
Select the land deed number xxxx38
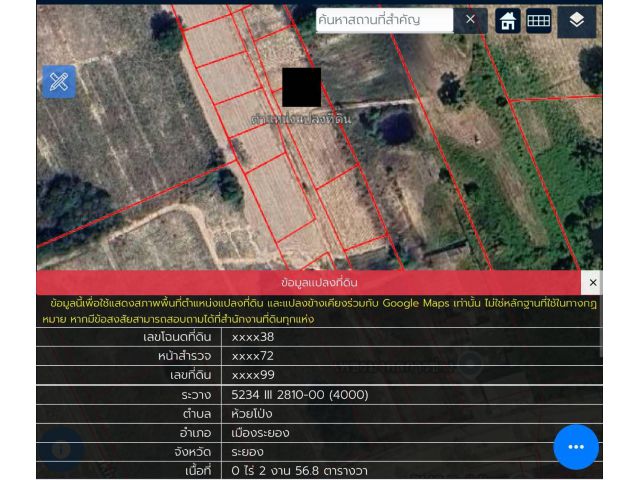coord(253,337)
